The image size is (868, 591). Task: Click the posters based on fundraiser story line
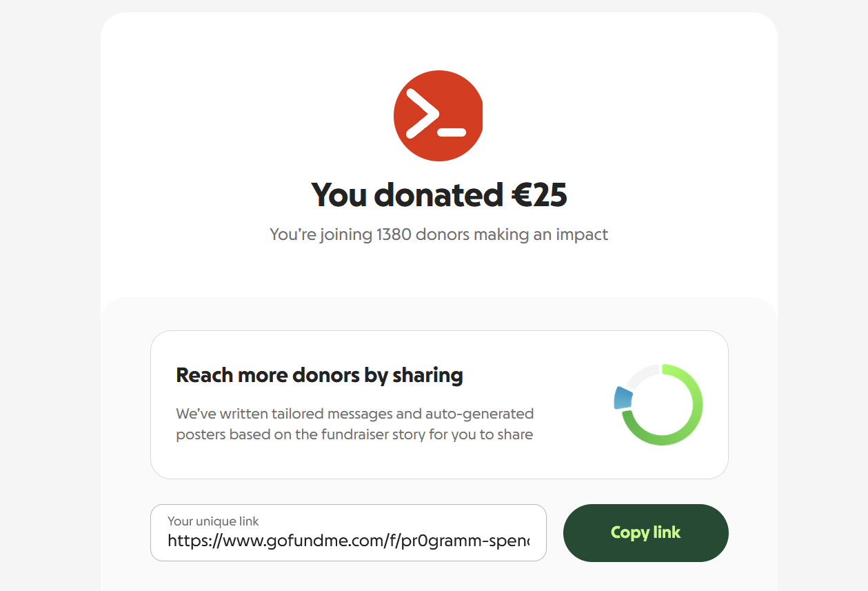click(354, 435)
